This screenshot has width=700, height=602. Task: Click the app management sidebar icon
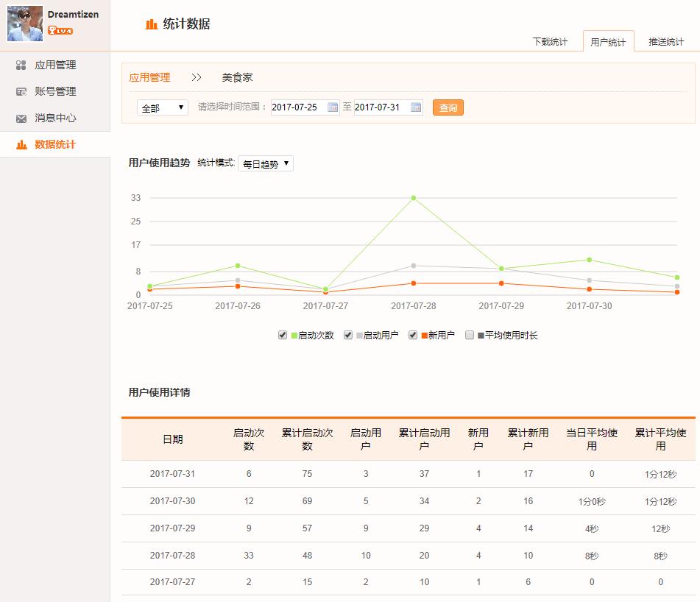pyautogui.click(x=21, y=65)
